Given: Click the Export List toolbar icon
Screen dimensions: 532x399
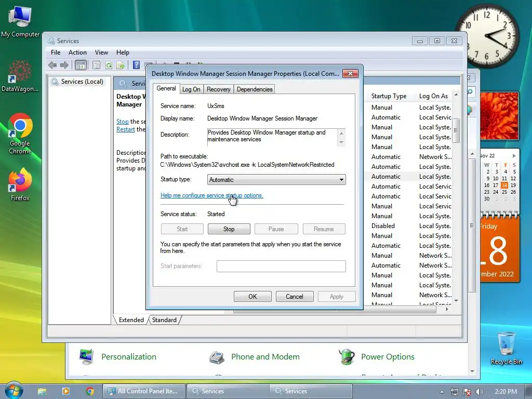Looking at the screenshot, I should coord(121,65).
